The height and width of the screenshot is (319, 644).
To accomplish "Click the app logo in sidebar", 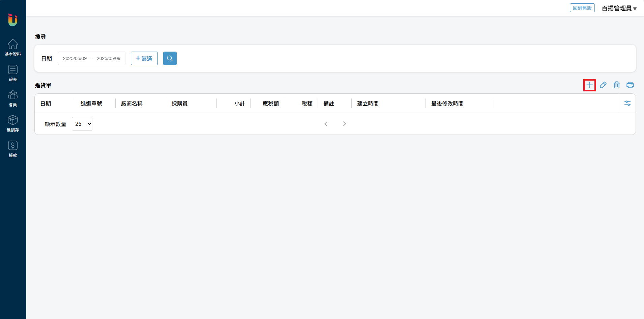I will pyautogui.click(x=13, y=20).
